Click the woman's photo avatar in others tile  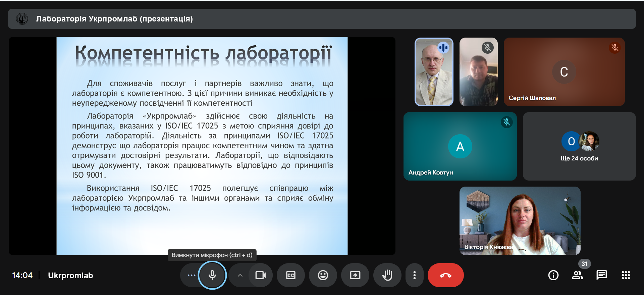click(590, 141)
